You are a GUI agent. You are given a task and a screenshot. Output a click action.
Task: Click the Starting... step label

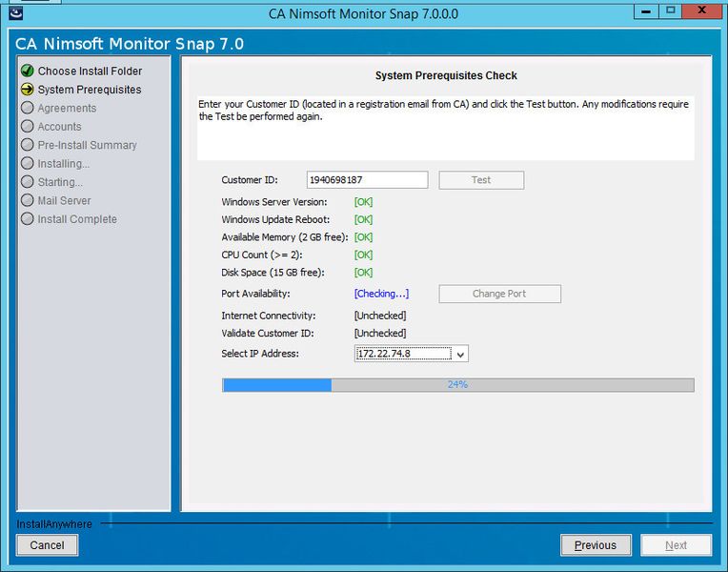click(x=60, y=182)
